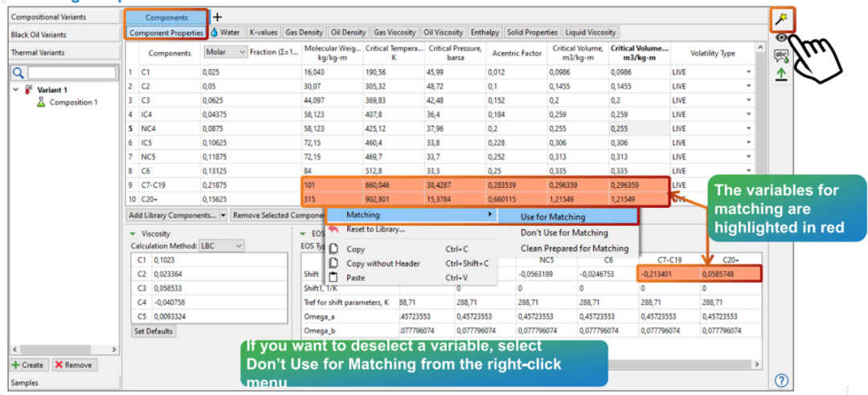Click the components table vertical scrollbar
This screenshot has width=868, height=395.
click(762, 124)
